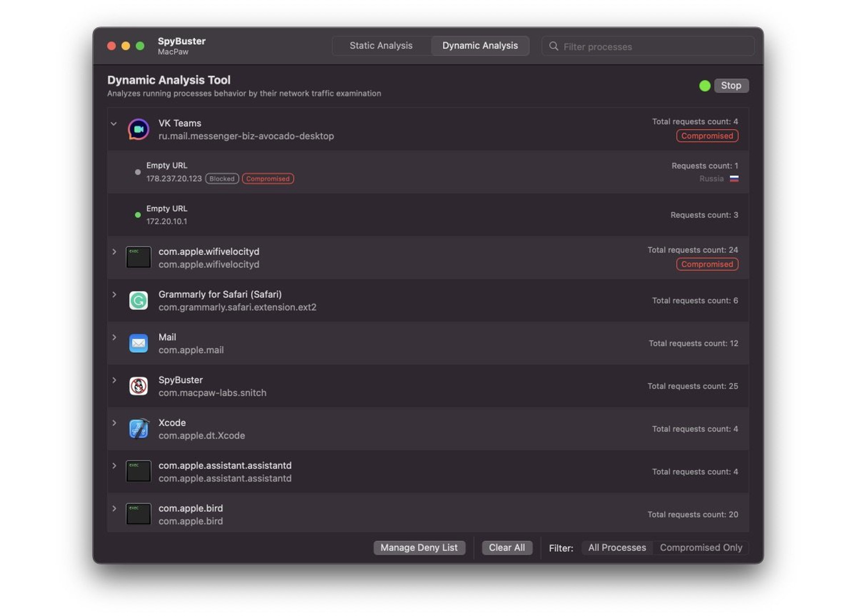Image resolution: width=856 pixels, height=616 pixels.
Task: Click com.macpaw-labs.snitch identifier
Action: click(x=212, y=393)
